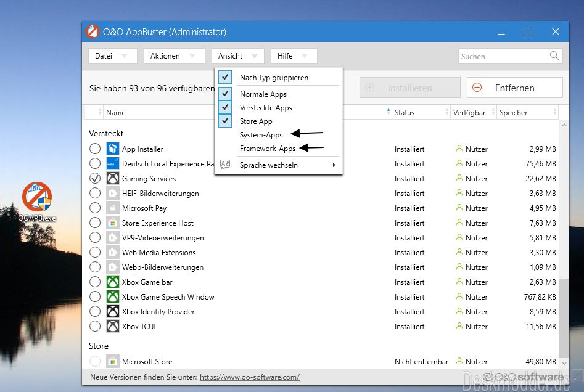The height and width of the screenshot is (392, 584).
Task: Click the Store group header
Action: click(99, 346)
